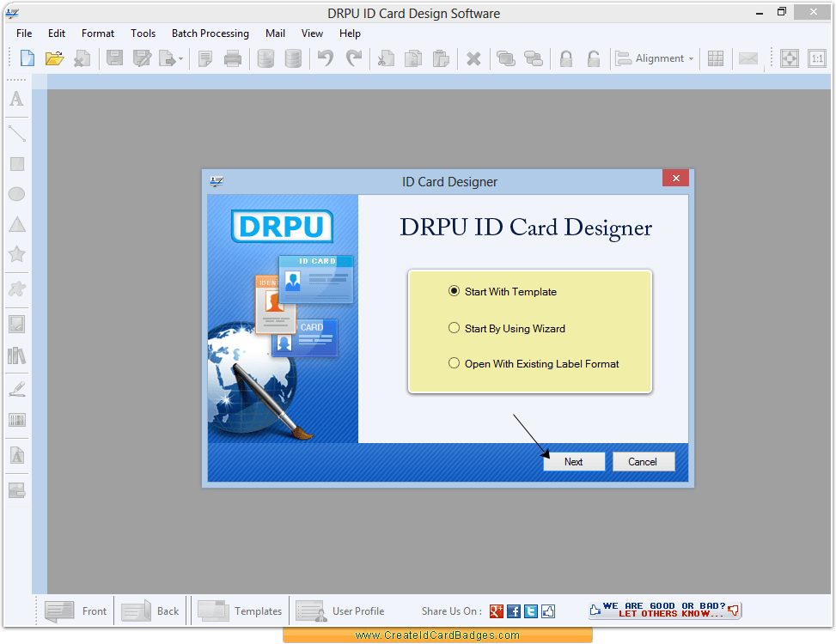This screenshot has width=836, height=644.
Task: Open the Tools menu
Action: pos(143,33)
